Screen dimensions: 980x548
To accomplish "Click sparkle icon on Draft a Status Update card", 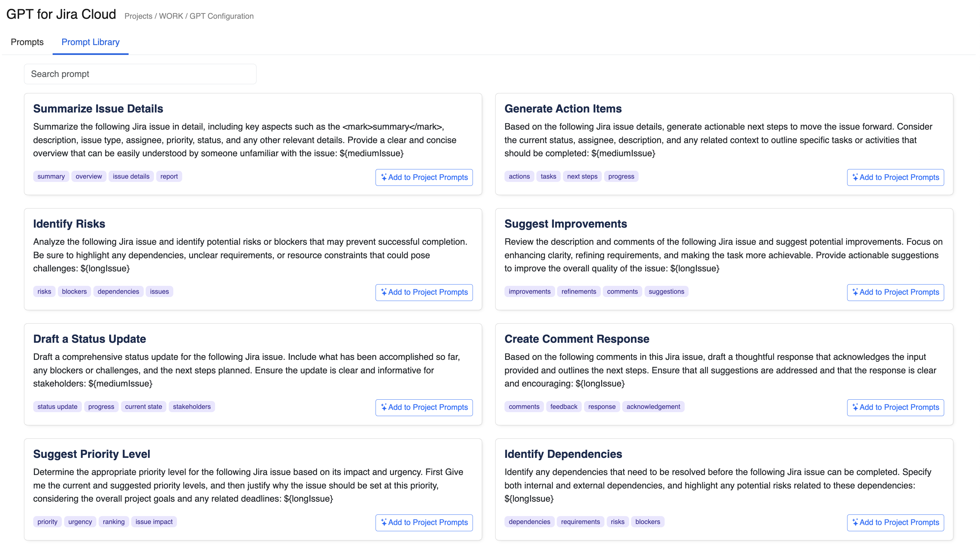I will (x=383, y=407).
